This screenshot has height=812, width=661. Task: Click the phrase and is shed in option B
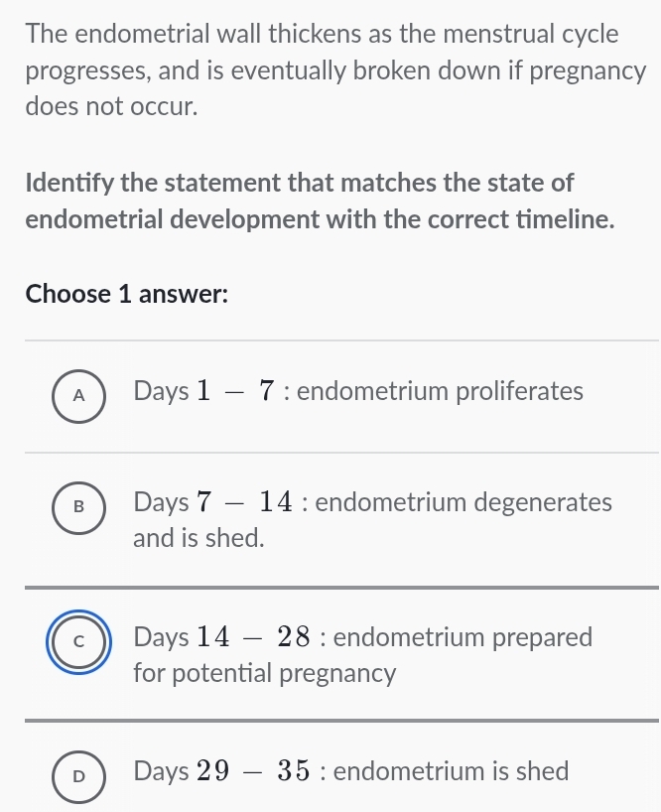coord(196,537)
